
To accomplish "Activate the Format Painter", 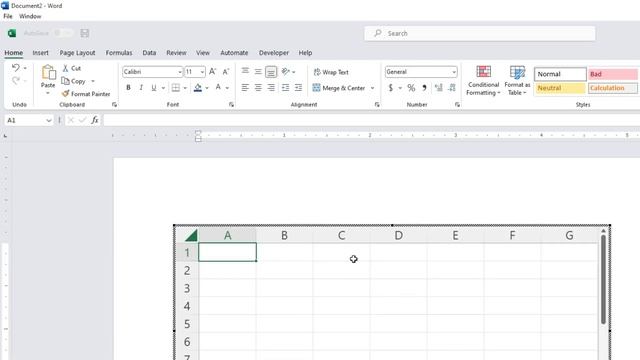I will [x=86, y=93].
